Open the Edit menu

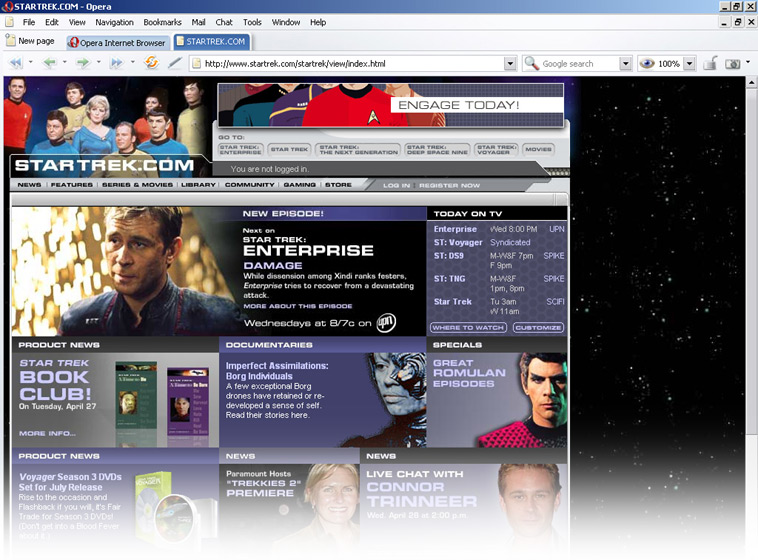(52, 22)
